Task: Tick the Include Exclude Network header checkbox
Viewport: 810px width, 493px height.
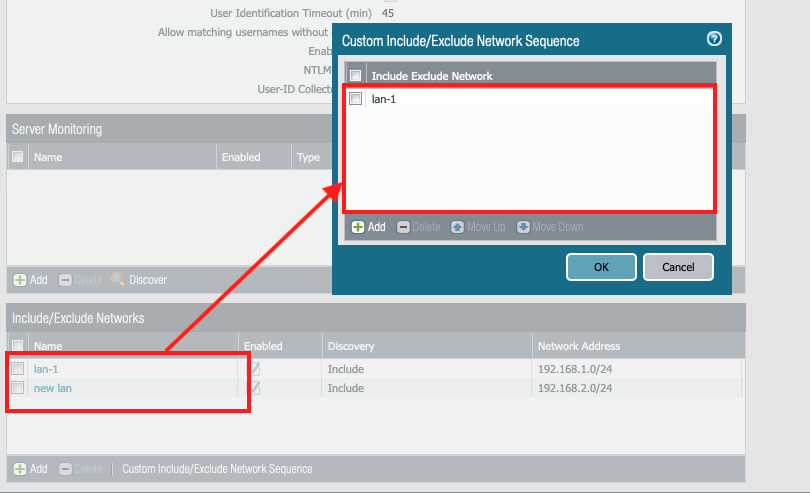Action: point(355,75)
